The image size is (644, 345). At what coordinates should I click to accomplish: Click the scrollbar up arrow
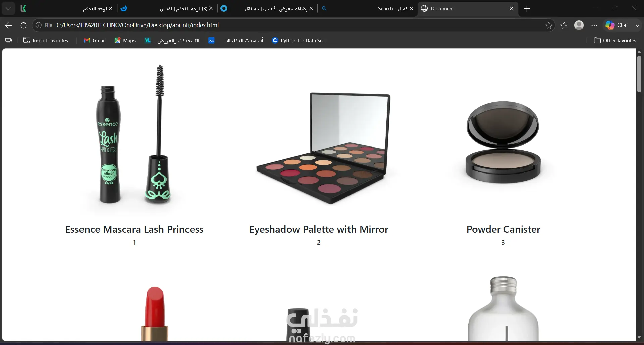click(639, 52)
